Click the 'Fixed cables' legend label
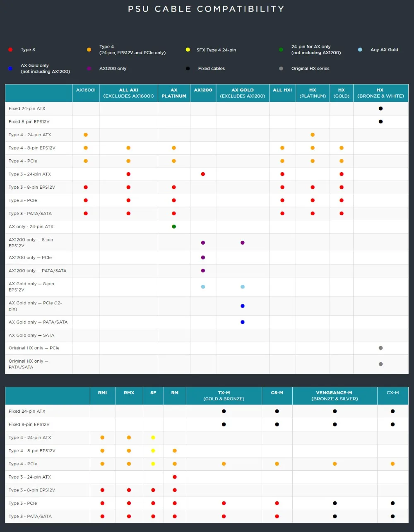Viewport: 414px width, 532px height. (x=211, y=68)
